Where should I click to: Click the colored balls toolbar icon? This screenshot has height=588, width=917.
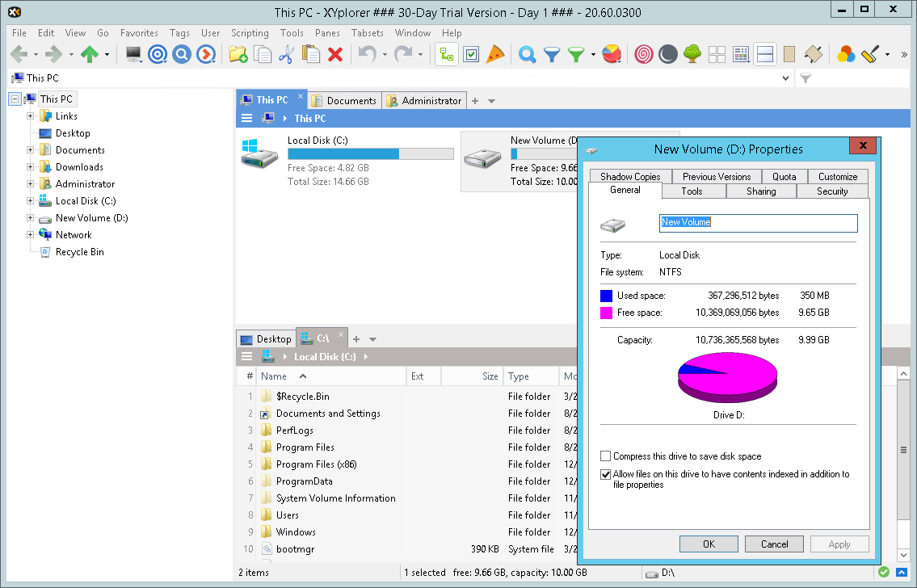click(846, 54)
